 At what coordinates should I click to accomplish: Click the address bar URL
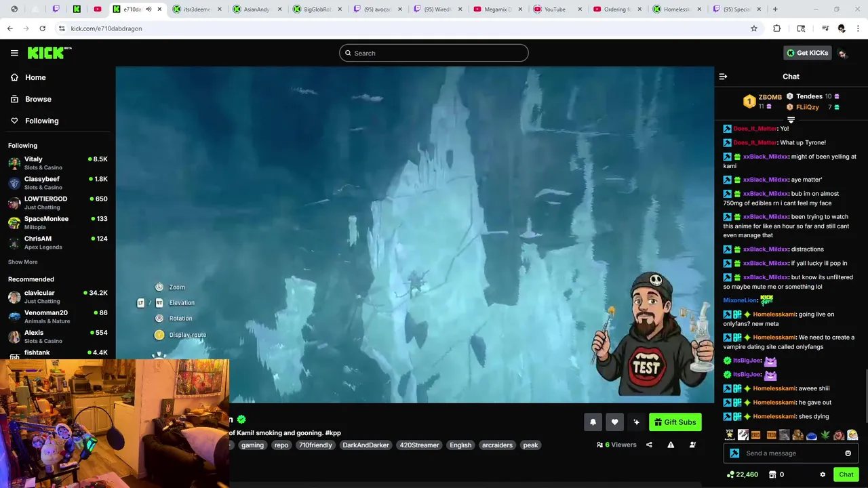point(106,28)
